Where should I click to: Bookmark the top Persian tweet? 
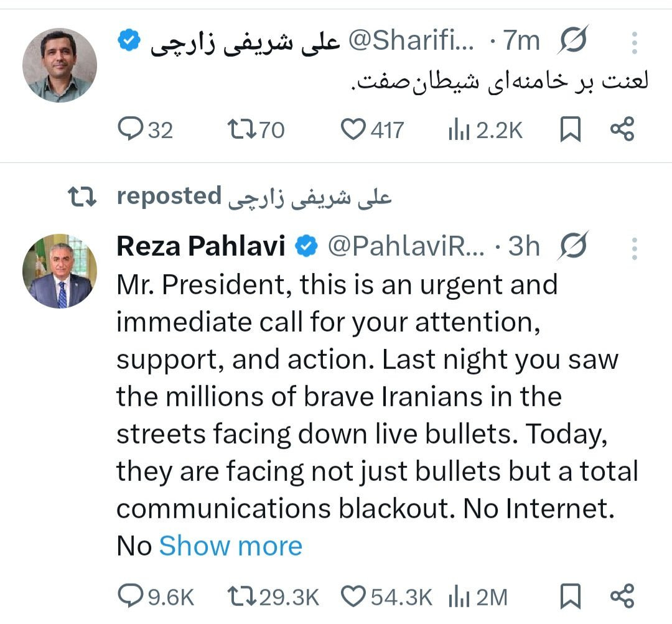pos(570,129)
